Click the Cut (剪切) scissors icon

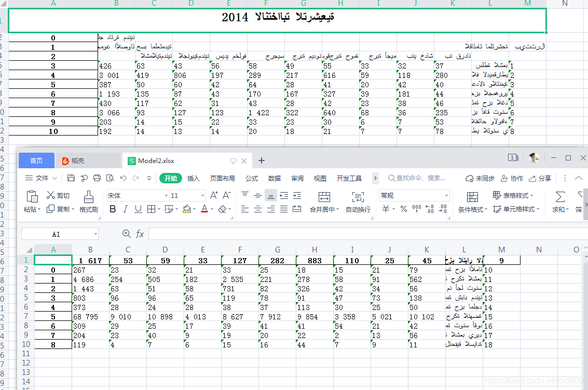point(51,195)
